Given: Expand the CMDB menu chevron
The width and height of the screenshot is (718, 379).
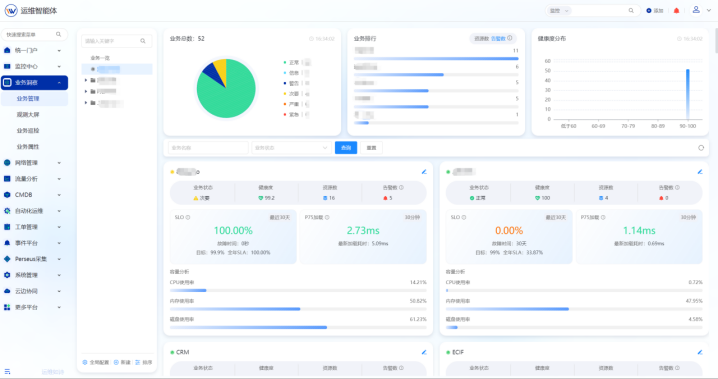Looking at the screenshot, I should point(59,195).
